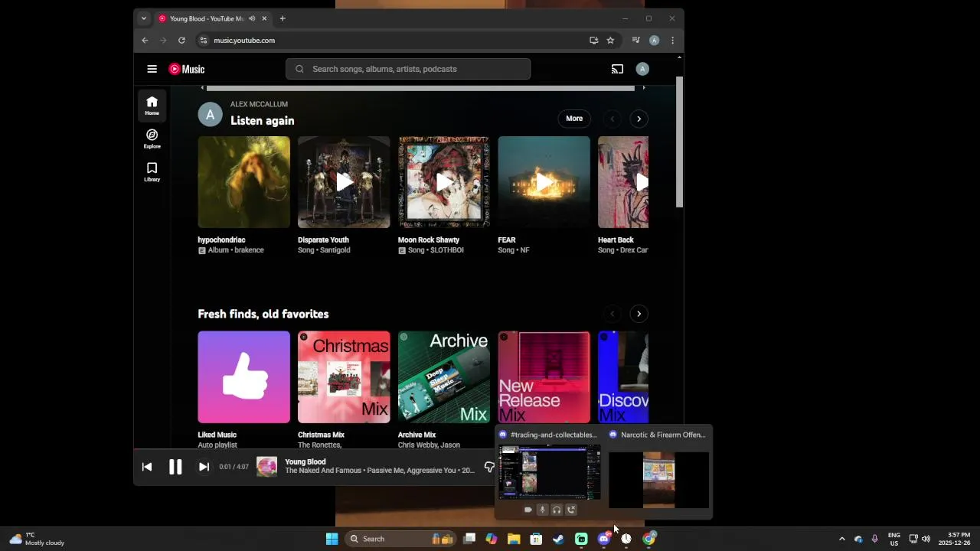The image size is (980, 551).
Task: Open Steam from the taskbar
Action: 558,539
